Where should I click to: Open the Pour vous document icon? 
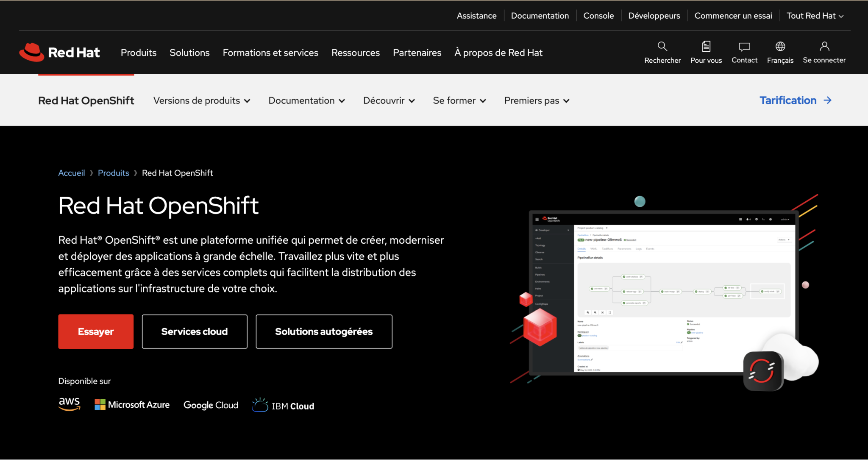[x=706, y=46]
